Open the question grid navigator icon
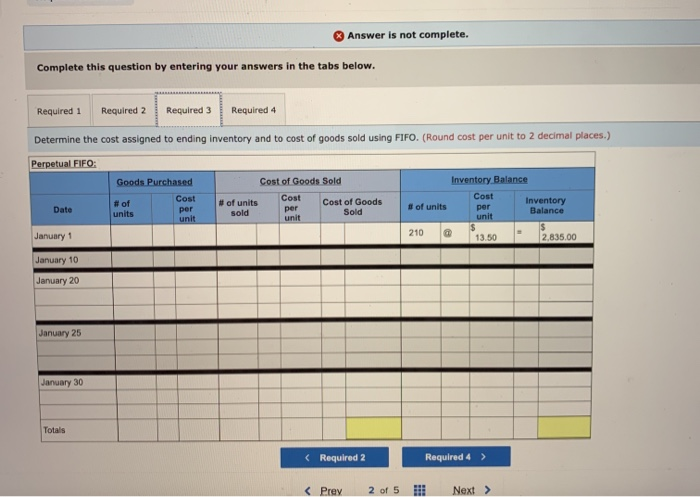This screenshot has width=700, height=497. pyautogui.click(x=420, y=490)
